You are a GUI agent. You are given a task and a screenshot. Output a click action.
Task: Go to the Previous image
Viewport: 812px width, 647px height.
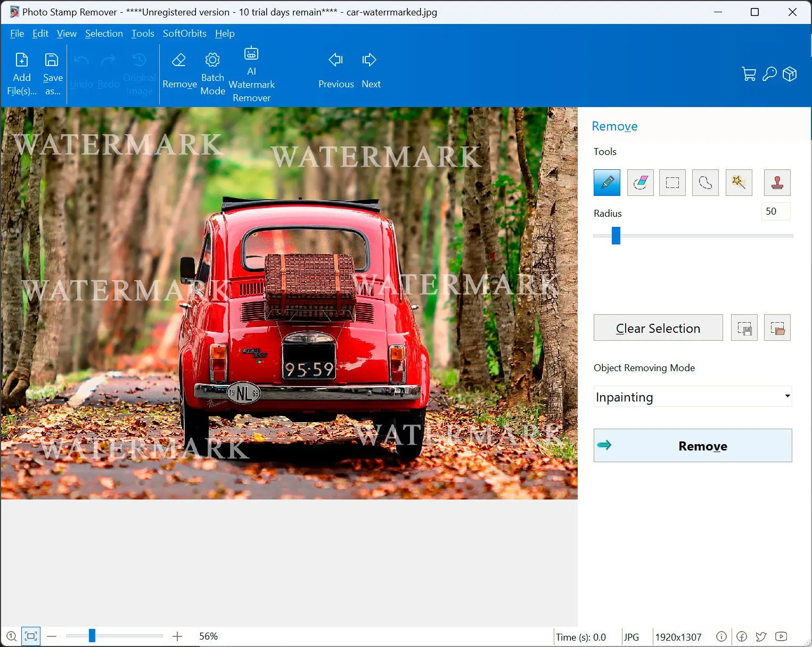click(x=336, y=71)
